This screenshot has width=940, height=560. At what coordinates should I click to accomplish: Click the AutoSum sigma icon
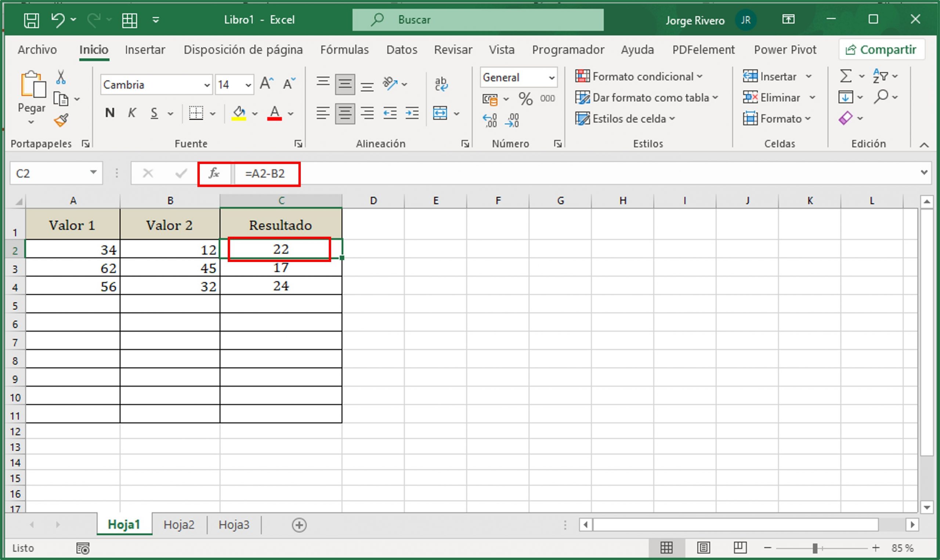point(845,76)
